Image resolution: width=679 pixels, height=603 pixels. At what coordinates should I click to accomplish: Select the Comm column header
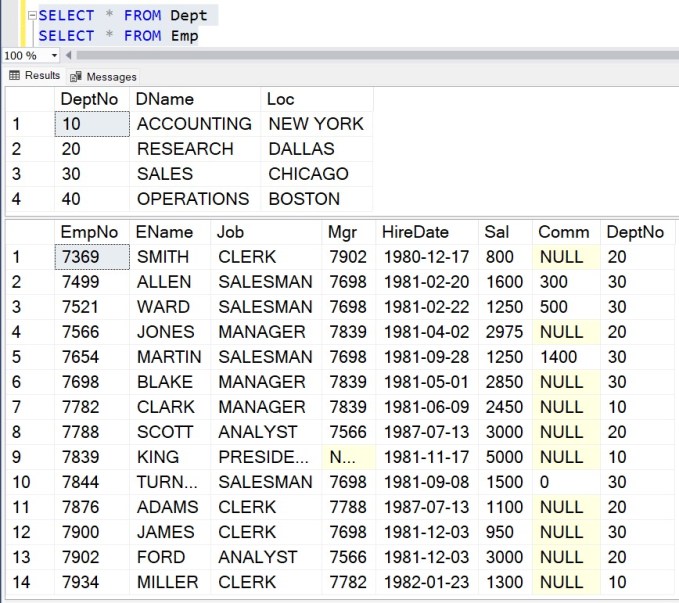pos(563,232)
